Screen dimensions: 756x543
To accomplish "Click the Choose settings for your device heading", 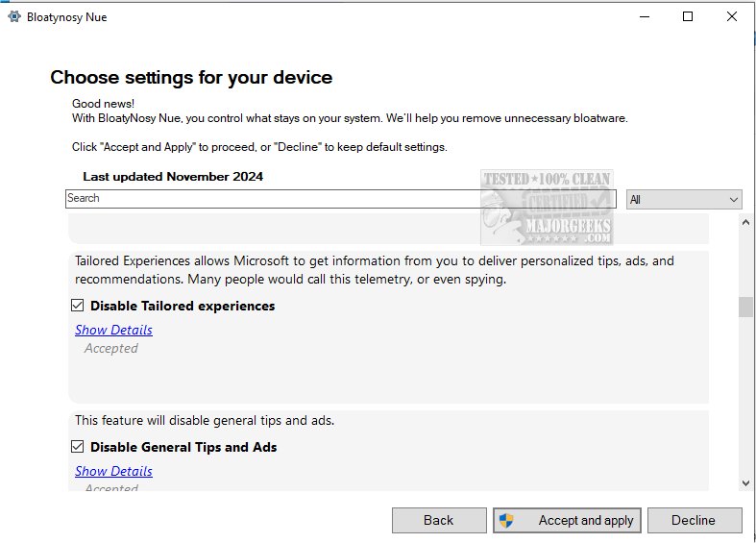I will pos(191,77).
